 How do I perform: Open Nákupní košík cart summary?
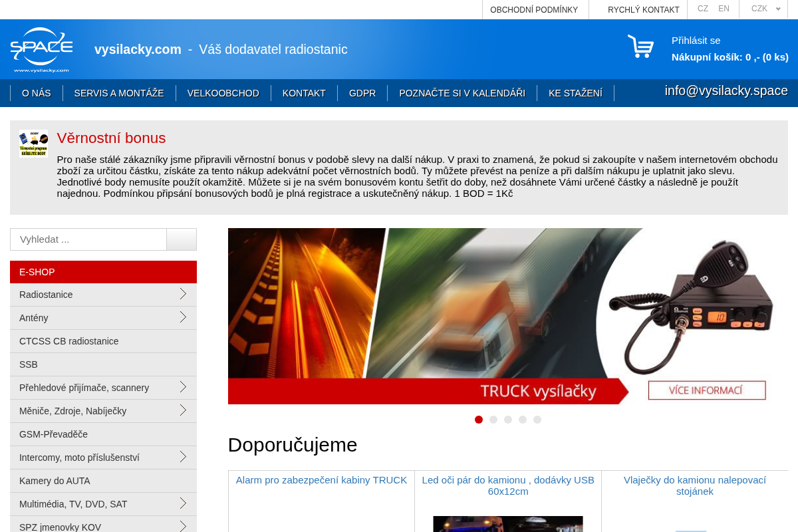tap(730, 57)
